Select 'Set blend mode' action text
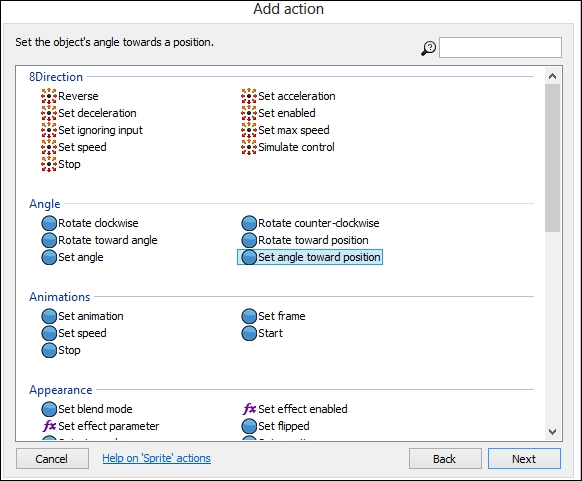Viewport: 582px width, 481px height. [x=95, y=409]
